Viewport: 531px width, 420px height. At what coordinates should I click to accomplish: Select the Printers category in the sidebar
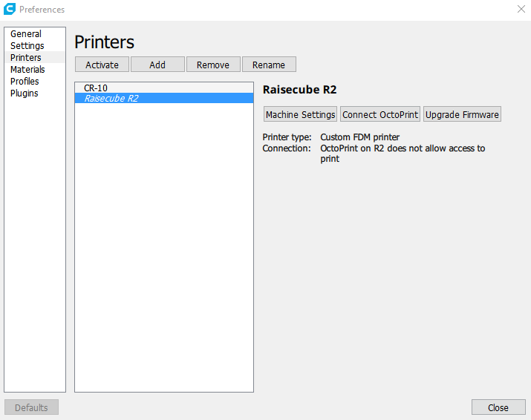tap(35, 58)
